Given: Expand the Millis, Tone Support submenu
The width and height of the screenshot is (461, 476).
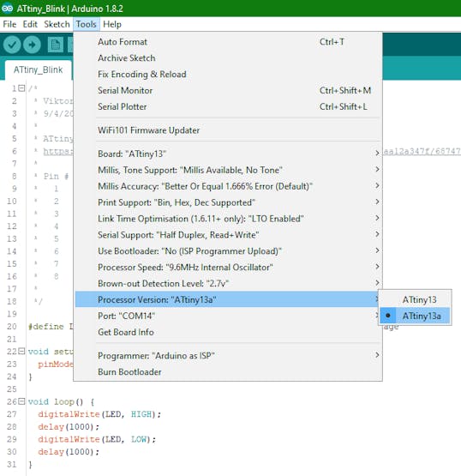Looking at the screenshot, I should click(229, 170).
